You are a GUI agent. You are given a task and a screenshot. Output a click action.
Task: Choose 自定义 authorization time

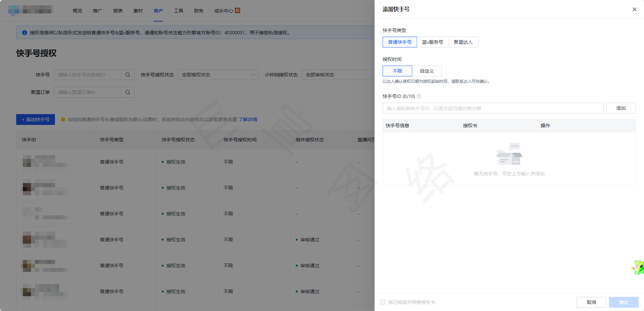(x=427, y=71)
